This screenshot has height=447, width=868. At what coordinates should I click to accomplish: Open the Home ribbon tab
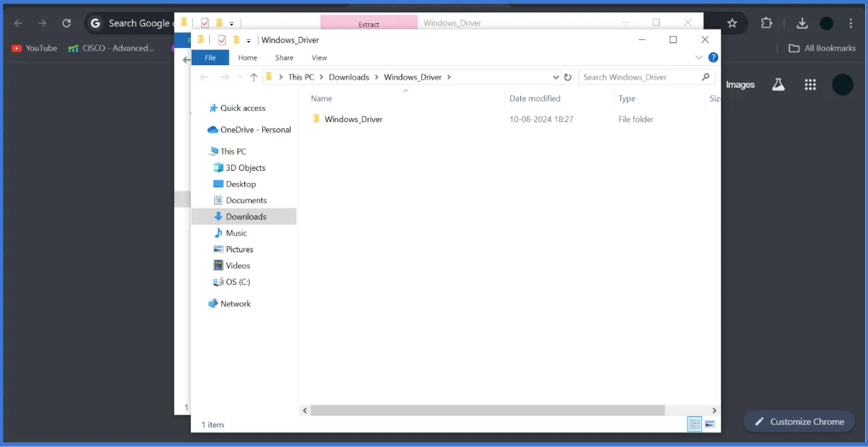(x=248, y=58)
